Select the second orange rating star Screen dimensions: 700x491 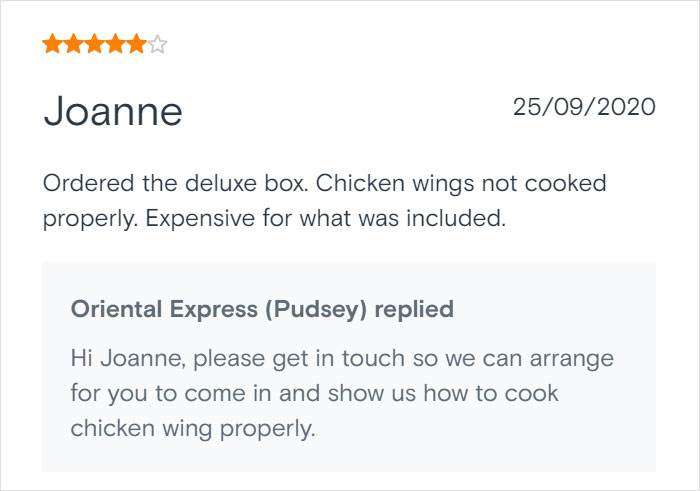tap(73, 44)
